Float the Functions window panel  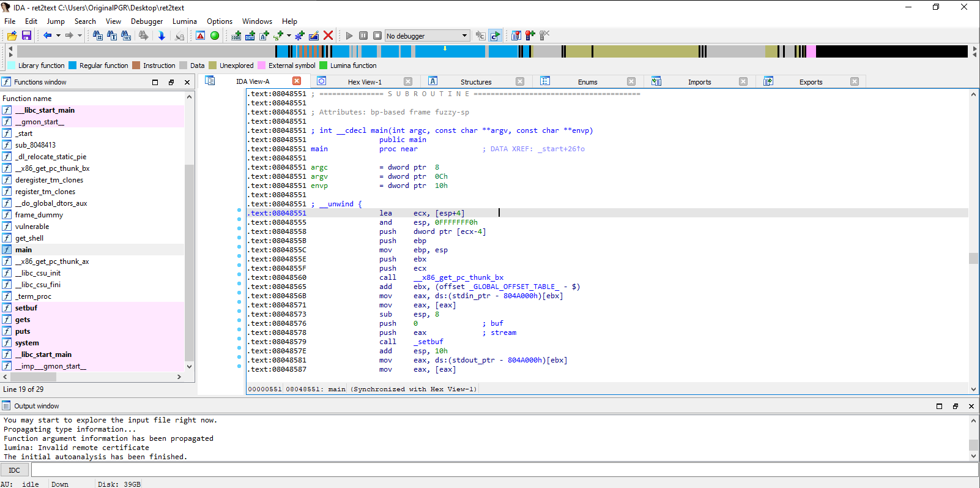tap(171, 82)
